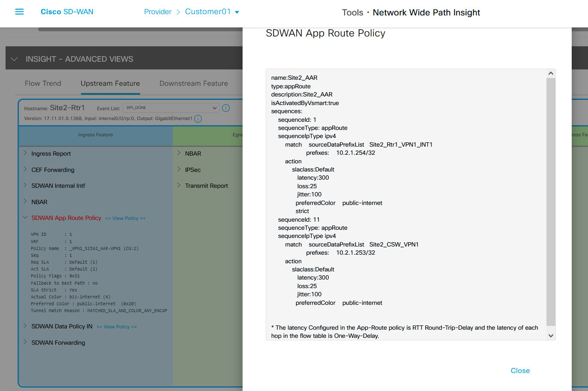The image size is (588, 391).
Task: Click the Cisco SD-WAN home link
Action: point(67,12)
